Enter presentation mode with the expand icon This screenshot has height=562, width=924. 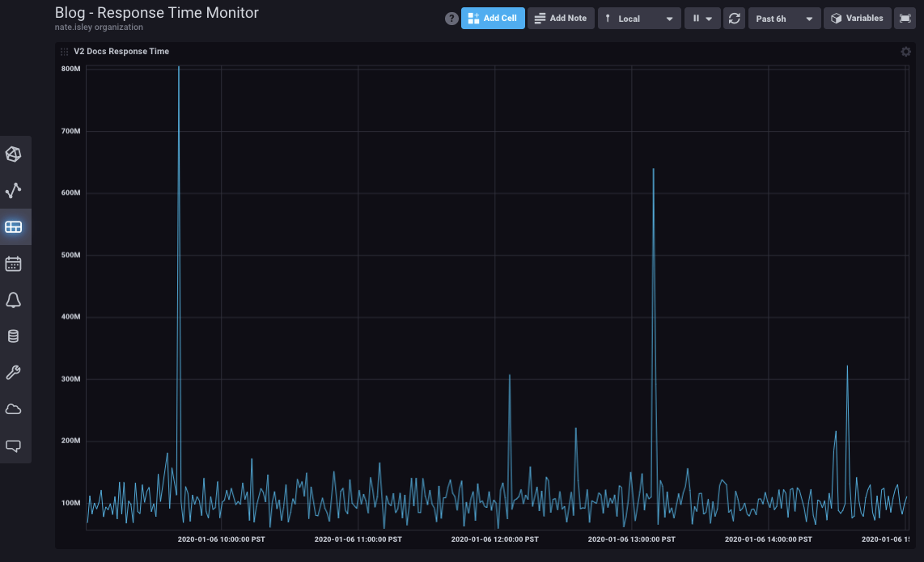coord(905,18)
